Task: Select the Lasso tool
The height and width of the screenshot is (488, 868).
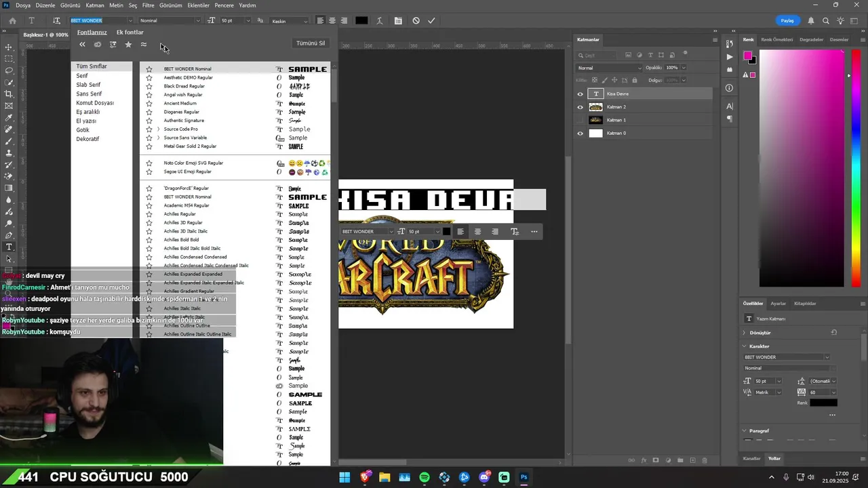Action: pos(9,70)
